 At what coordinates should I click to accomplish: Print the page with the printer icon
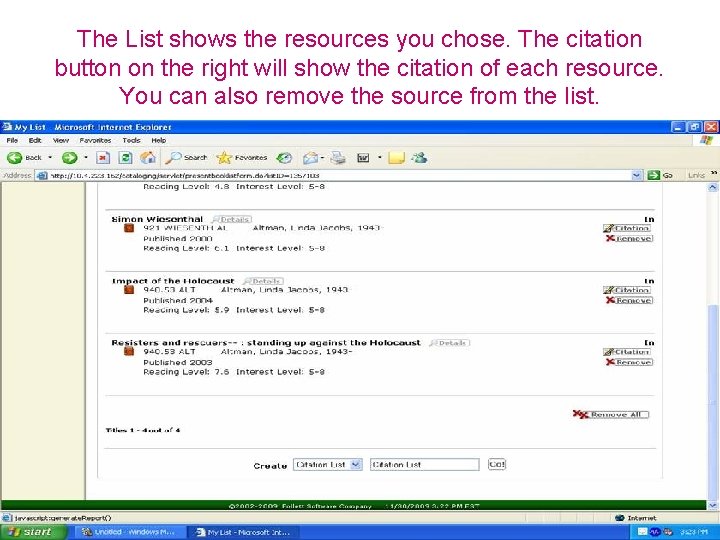coord(338,158)
